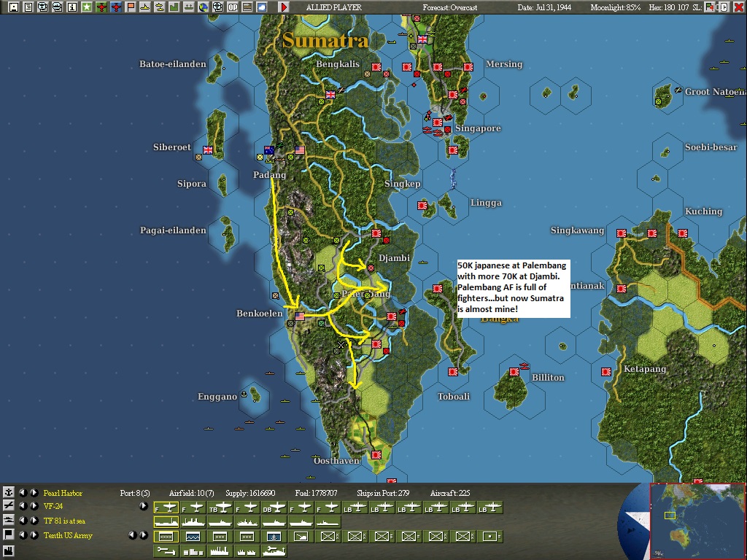The width and height of the screenshot is (747, 560).
Task: Click red plane on blue background icon
Action: point(116,7)
